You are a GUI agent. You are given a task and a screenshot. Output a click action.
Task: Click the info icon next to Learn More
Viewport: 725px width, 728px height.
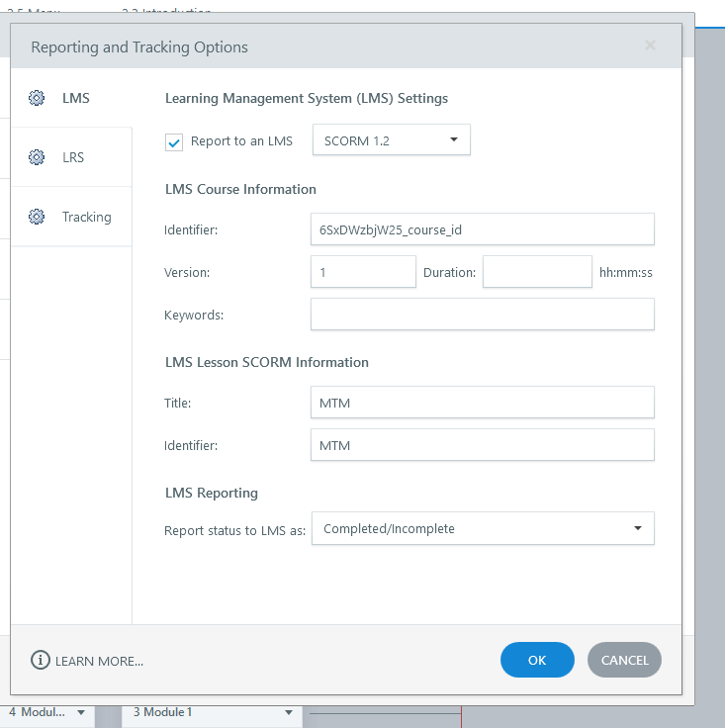tap(41, 660)
